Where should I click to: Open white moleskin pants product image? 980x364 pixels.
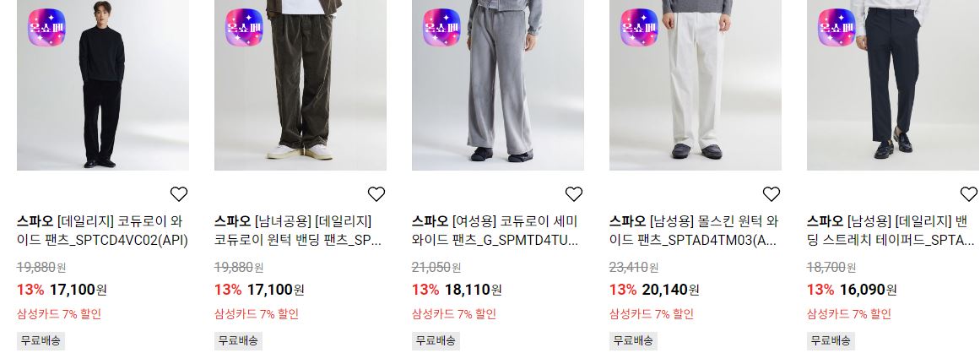click(x=696, y=85)
